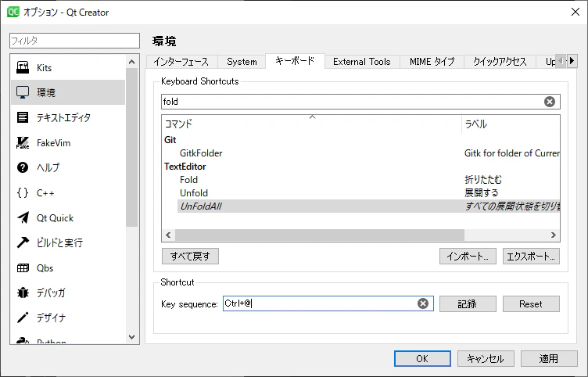
Task: Select the Unfold command row
Action: tap(360, 193)
